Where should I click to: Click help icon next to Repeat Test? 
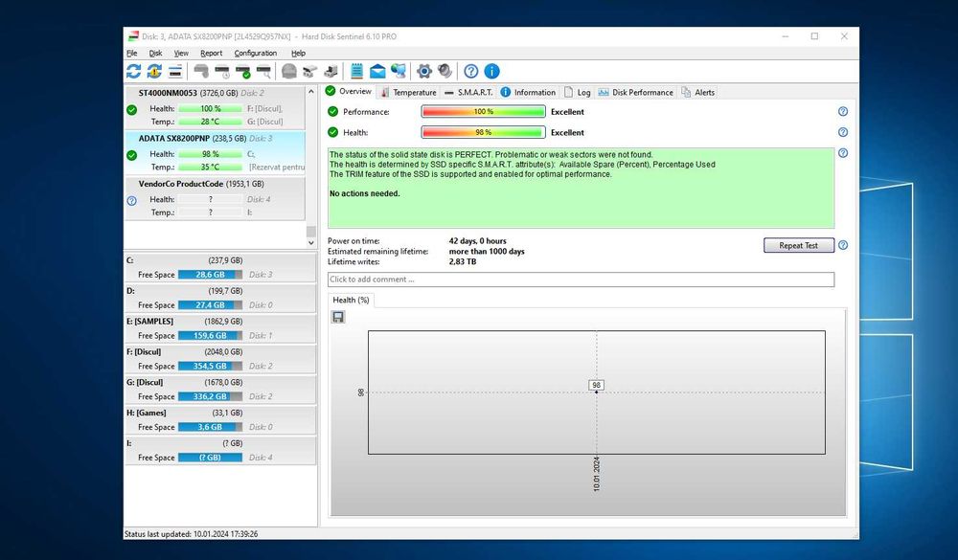coord(843,245)
